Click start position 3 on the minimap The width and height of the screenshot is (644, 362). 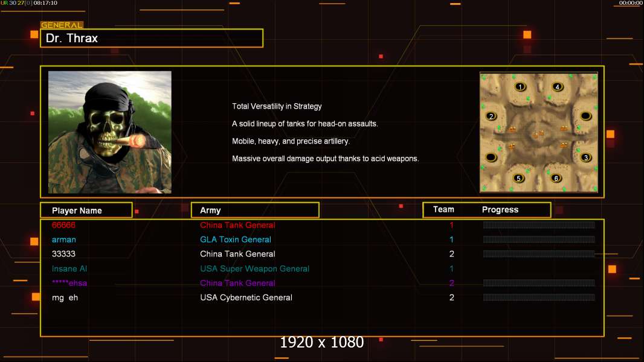tap(586, 157)
